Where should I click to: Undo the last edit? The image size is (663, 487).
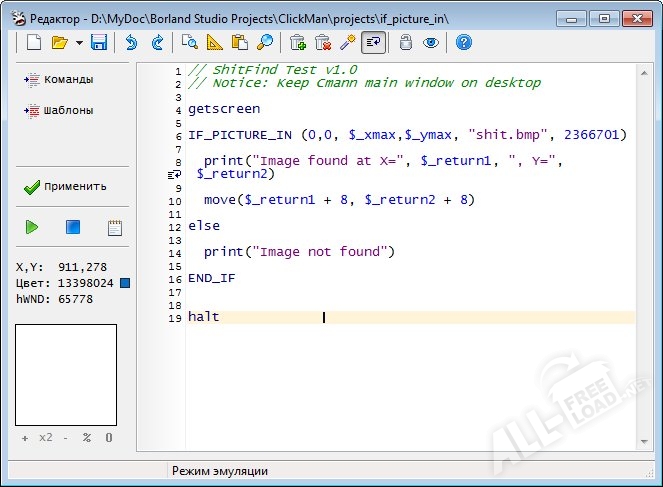131,42
